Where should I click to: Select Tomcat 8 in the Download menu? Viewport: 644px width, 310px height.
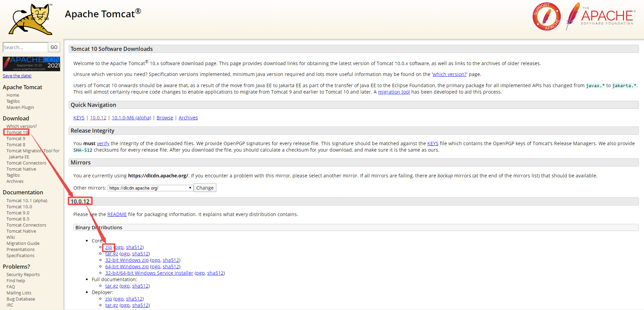click(x=16, y=145)
